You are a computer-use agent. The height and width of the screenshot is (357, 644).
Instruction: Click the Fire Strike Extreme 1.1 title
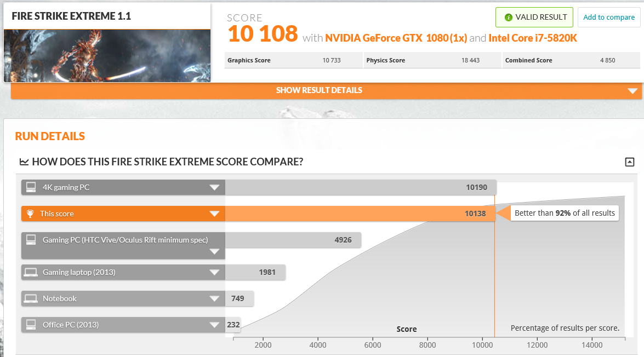pos(71,16)
